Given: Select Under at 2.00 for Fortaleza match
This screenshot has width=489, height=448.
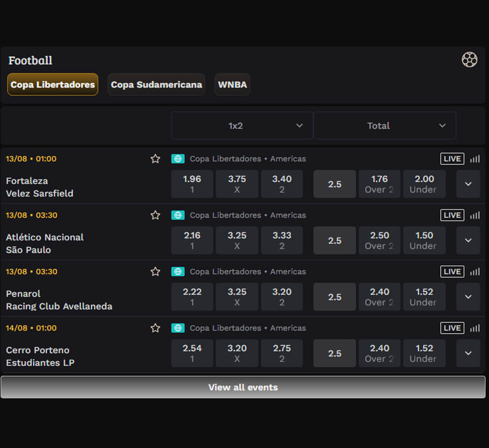Looking at the screenshot, I should pos(424,184).
